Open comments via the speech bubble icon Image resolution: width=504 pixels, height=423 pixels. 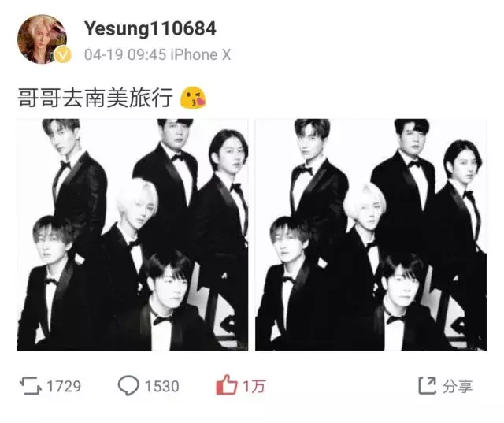pos(128,385)
